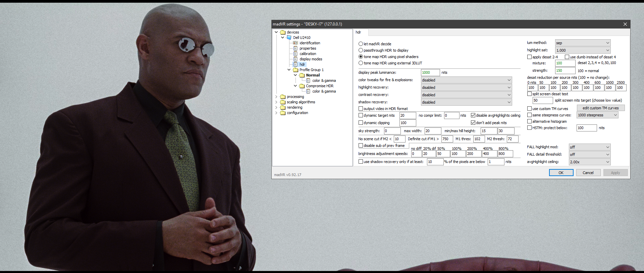The width and height of the screenshot is (644, 273).
Task: Open 'color tweaks for fire & explosions' dropdown
Action: (467, 80)
